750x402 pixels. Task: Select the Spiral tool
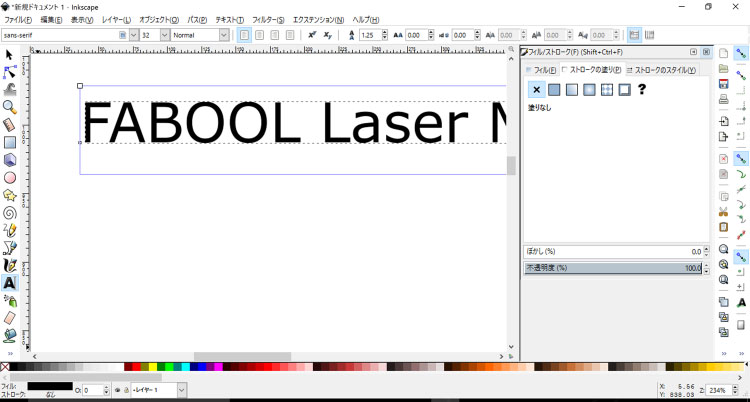coord(9,213)
